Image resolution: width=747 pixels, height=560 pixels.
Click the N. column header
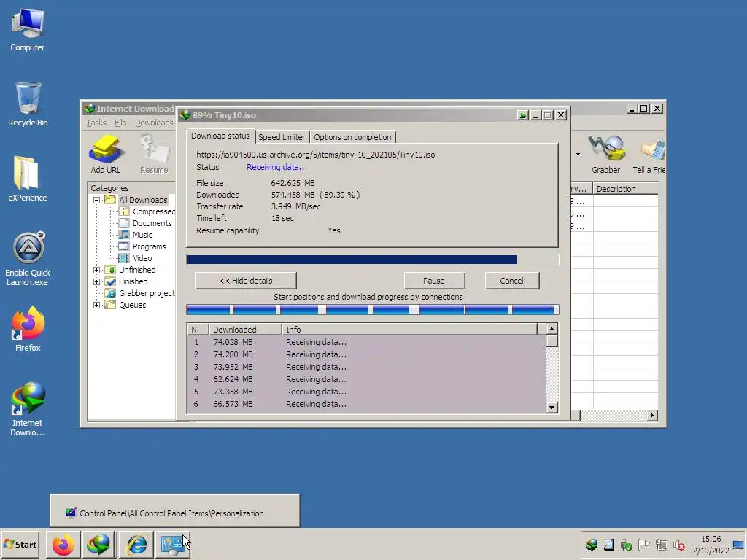click(198, 330)
